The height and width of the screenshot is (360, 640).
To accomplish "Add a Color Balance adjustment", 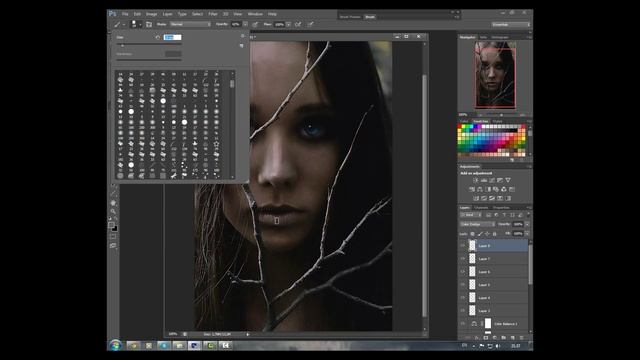I will (480, 189).
